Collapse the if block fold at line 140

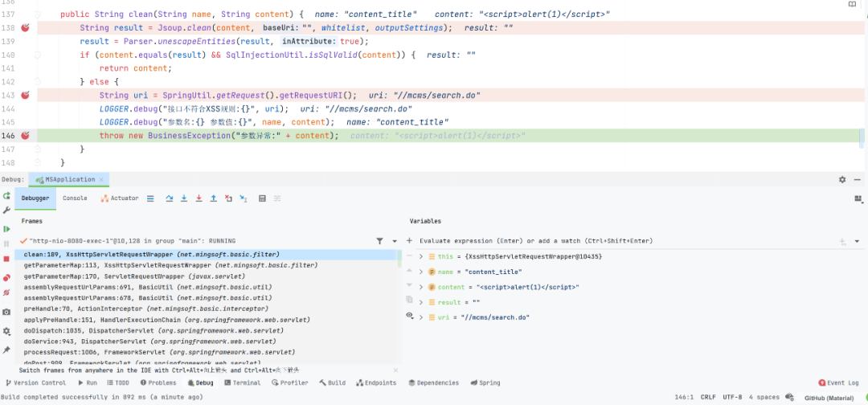37,55
